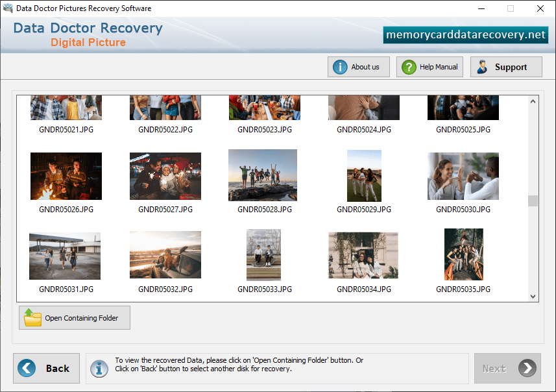Open the About us label

(365, 67)
